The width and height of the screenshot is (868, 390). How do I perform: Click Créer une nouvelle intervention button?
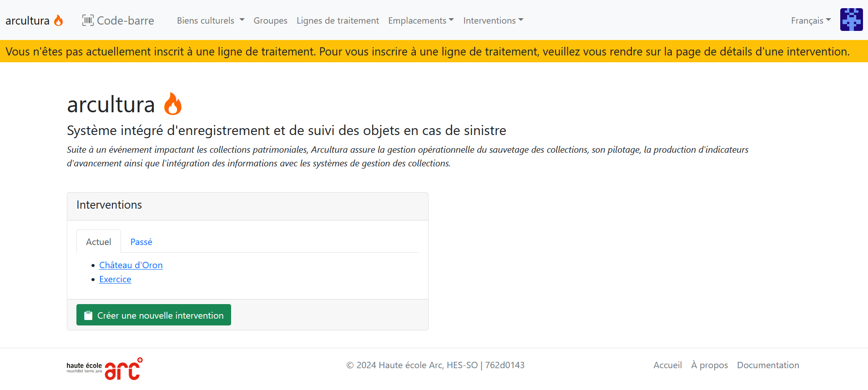[x=154, y=315]
